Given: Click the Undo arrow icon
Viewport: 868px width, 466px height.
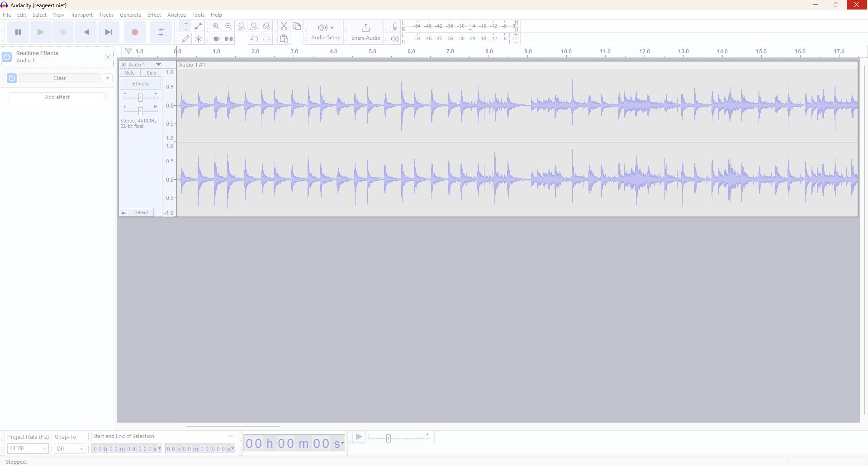Looking at the screenshot, I should [x=254, y=39].
